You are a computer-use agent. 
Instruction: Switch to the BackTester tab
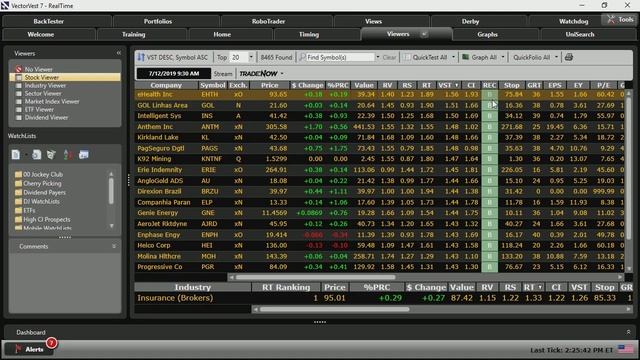tap(49, 21)
